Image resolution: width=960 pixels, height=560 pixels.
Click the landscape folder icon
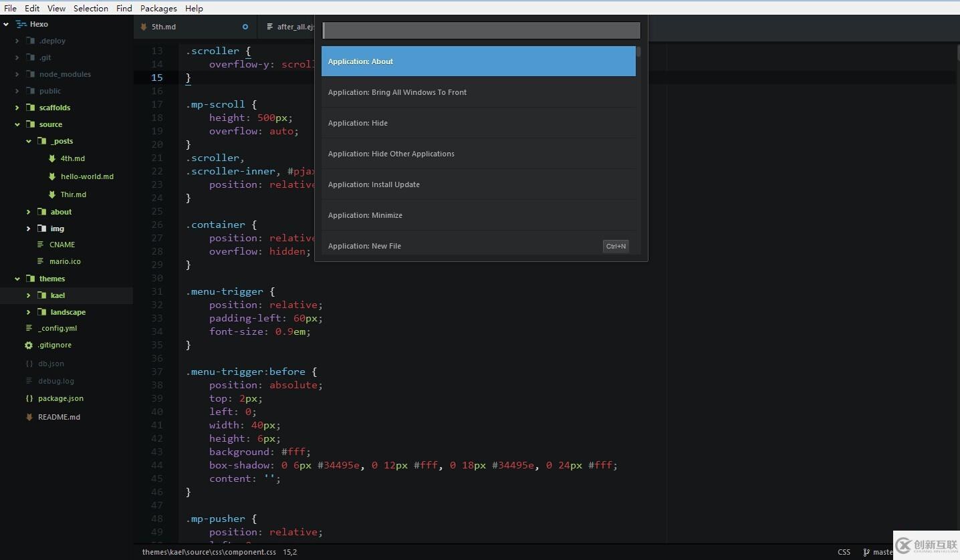41,312
